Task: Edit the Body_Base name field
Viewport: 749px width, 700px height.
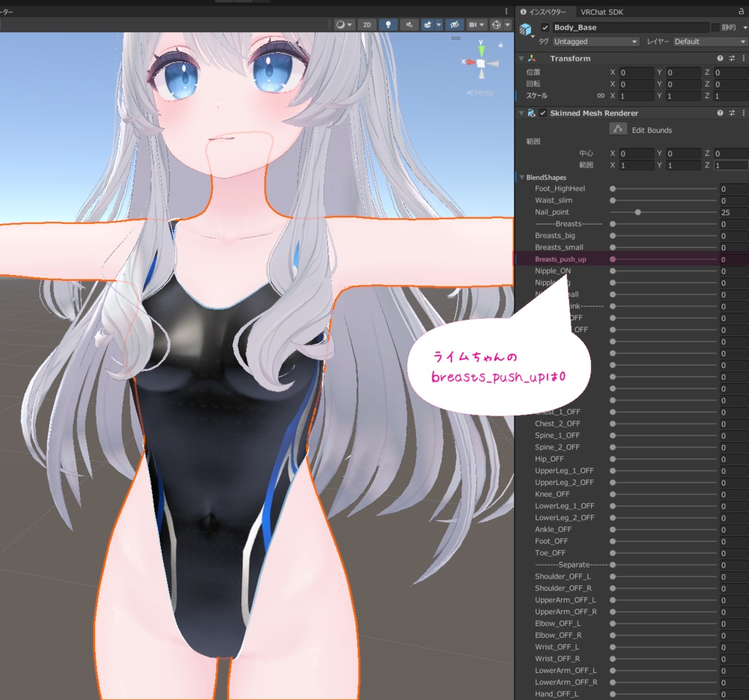Action: click(630, 27)
